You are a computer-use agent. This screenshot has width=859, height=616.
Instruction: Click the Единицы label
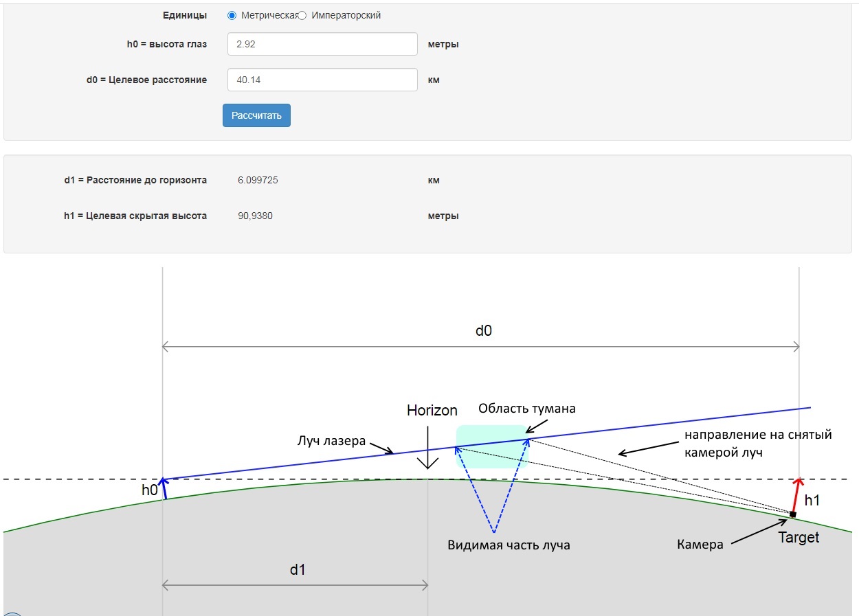(185, 15)
